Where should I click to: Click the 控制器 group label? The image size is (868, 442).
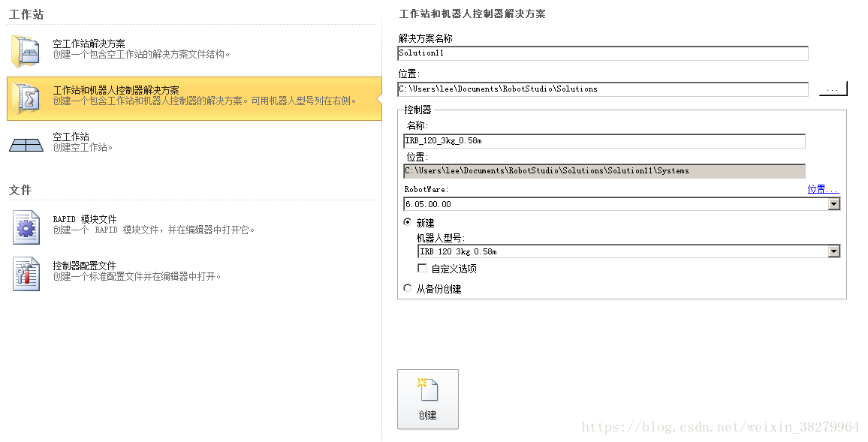coord(417,110)
